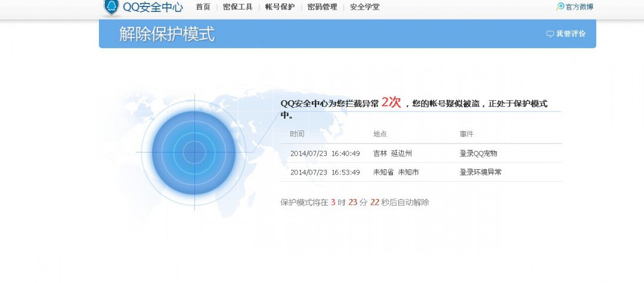Open the 安全学堂 section
The image size is (644, 283).
click(x=365, y=7)
